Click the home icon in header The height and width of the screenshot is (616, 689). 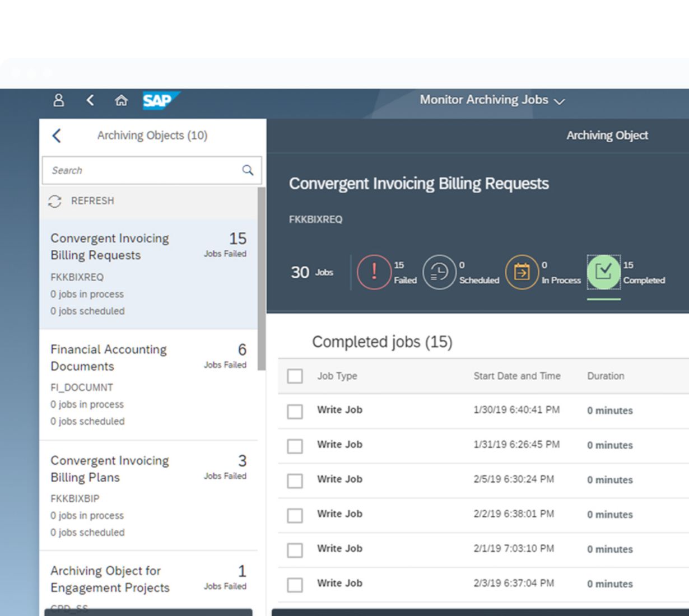tap(121, 100)
